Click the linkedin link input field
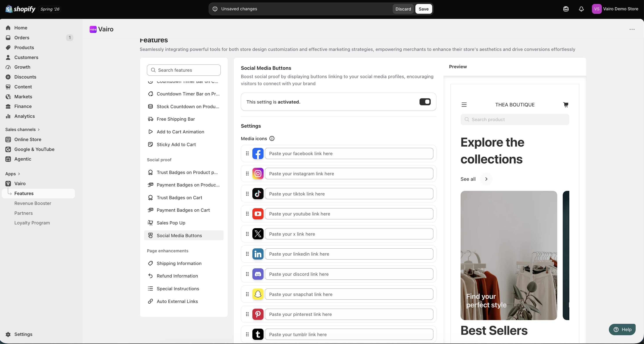Viewport: 644px width, 344px height. 349,254
